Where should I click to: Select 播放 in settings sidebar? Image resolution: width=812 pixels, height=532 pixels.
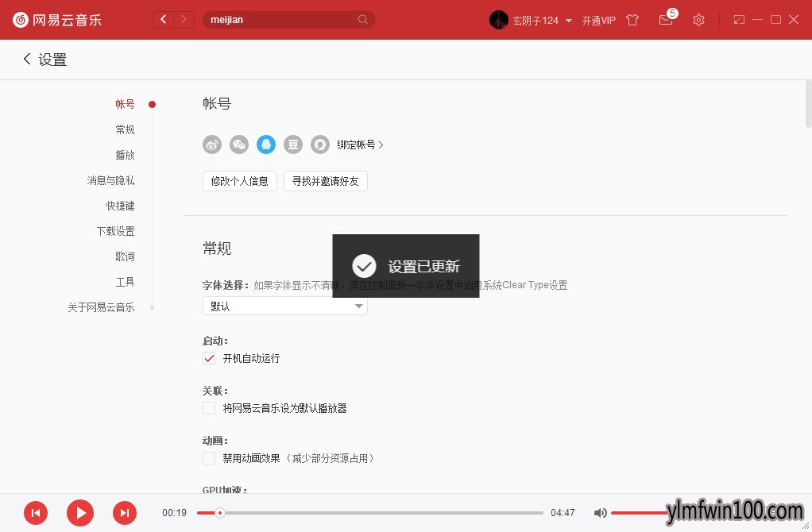(x=125, y=155)
